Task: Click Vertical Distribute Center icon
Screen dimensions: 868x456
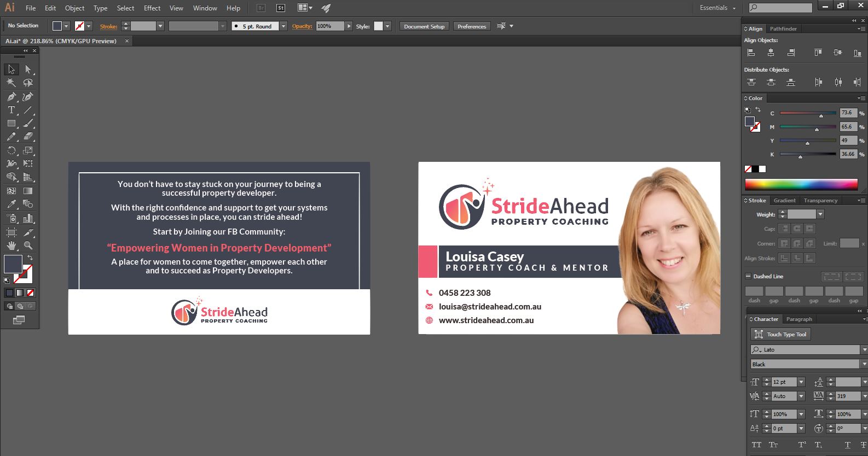Action: pos(771,82)
